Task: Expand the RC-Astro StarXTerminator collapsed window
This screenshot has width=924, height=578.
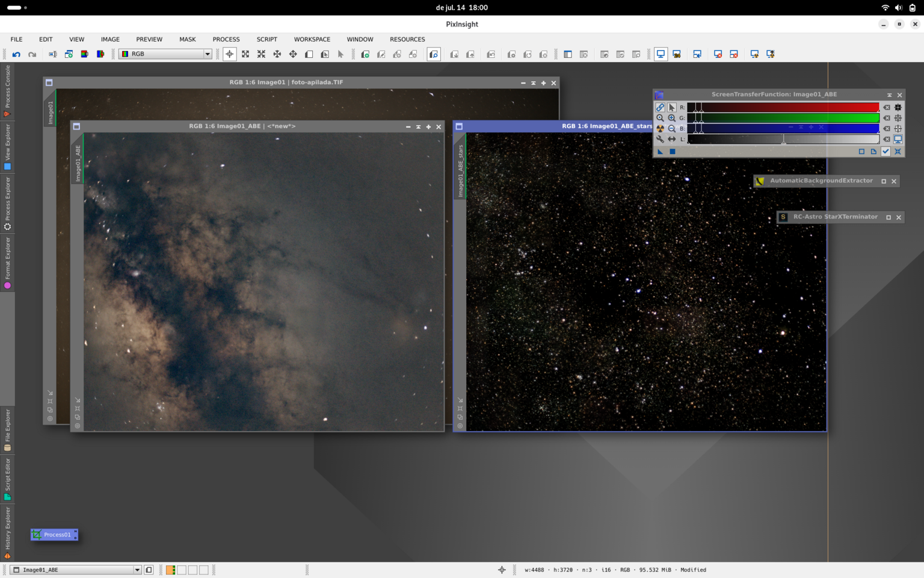Action: (889, 217)
